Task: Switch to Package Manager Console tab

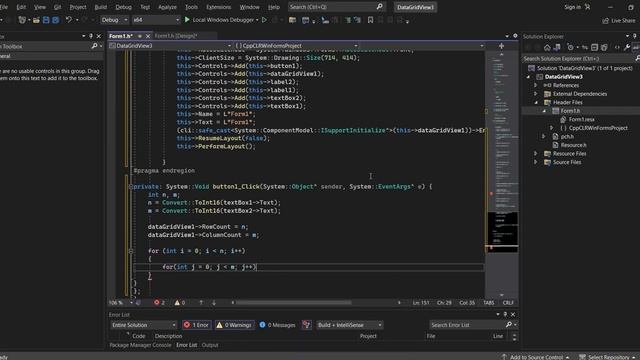Action: pos(140,345)
